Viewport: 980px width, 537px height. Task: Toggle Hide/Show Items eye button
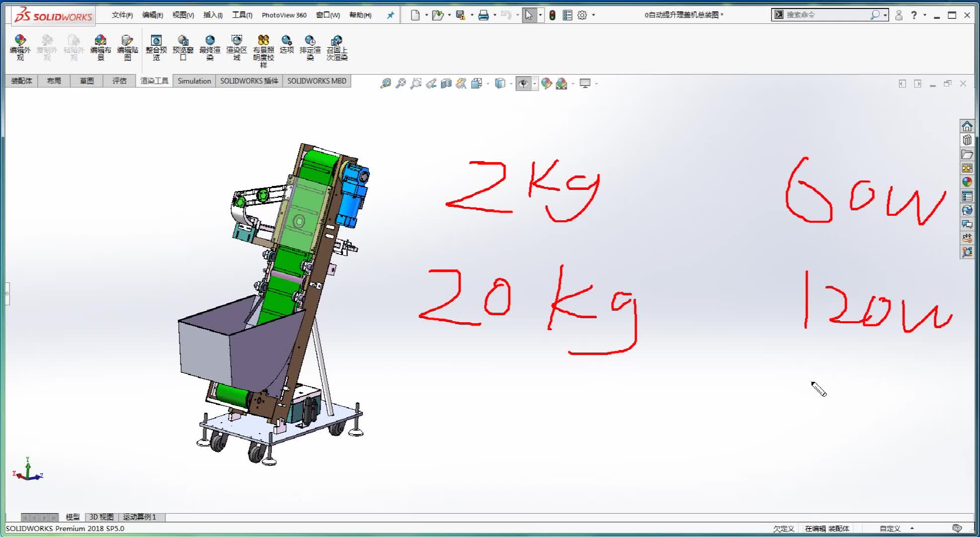pos(523,84)
